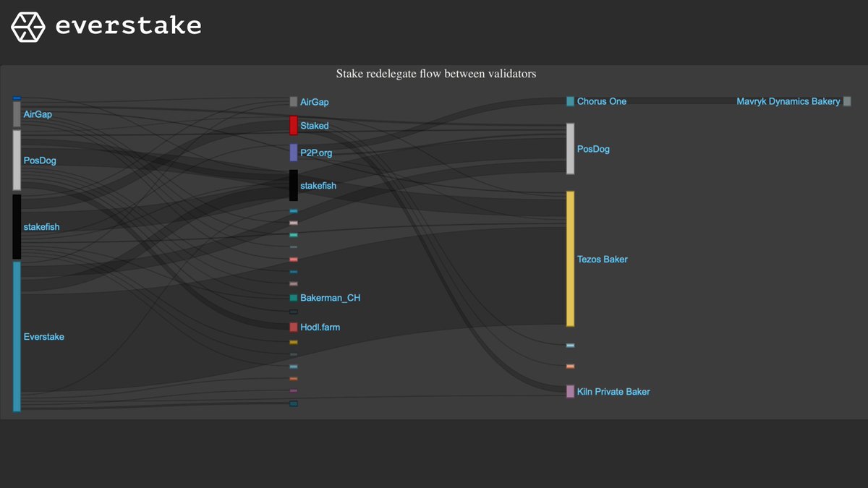Screen dimensions: 868x488
Task: Select the mauve Kiln Private Baker node
Action: tap(570, 391)
